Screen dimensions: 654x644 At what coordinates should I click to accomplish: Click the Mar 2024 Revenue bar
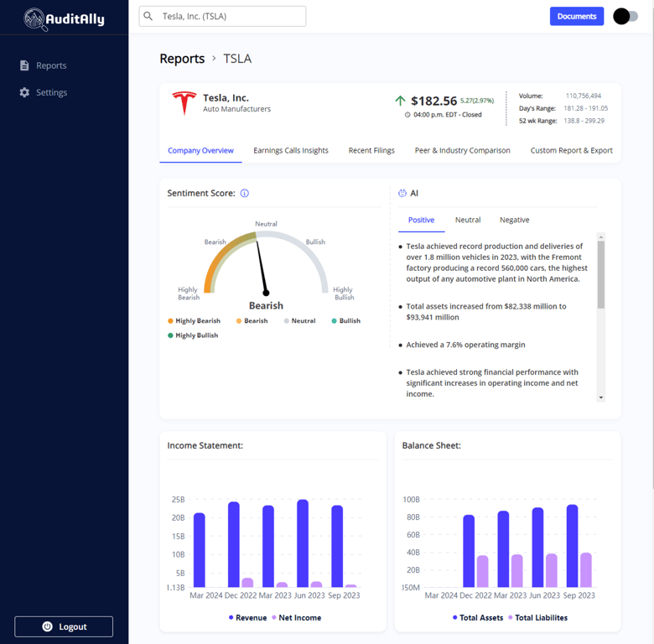(x=200, y=550)
